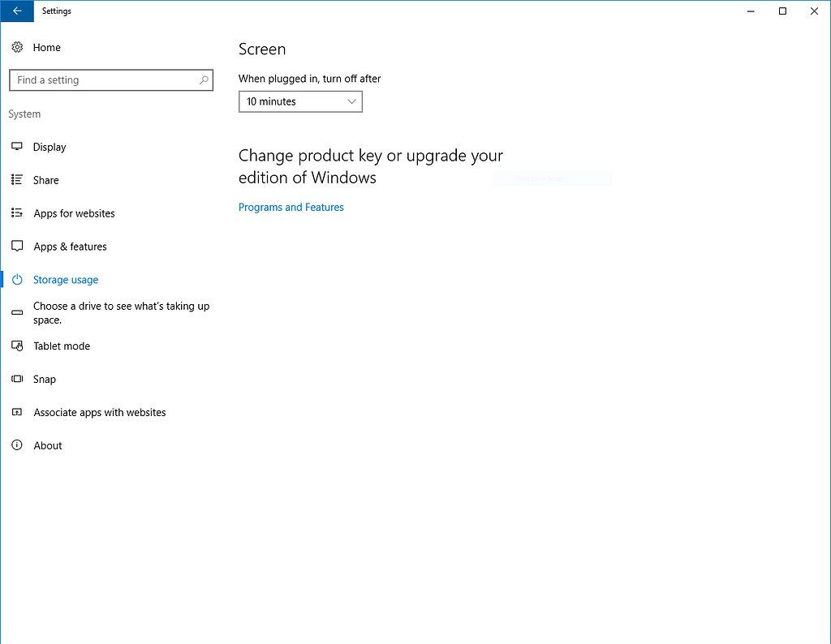The width and height of the screenshot is (831, 644).
Task: Click the Home gear icon
Action: point(17,47)
